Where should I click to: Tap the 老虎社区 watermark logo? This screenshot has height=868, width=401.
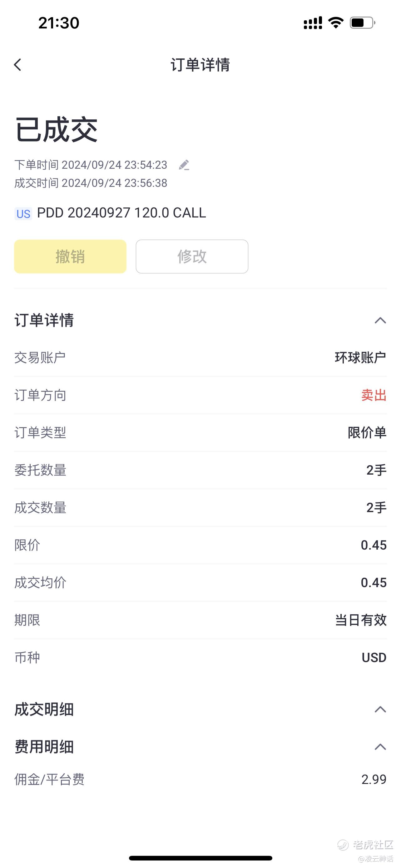366,845
